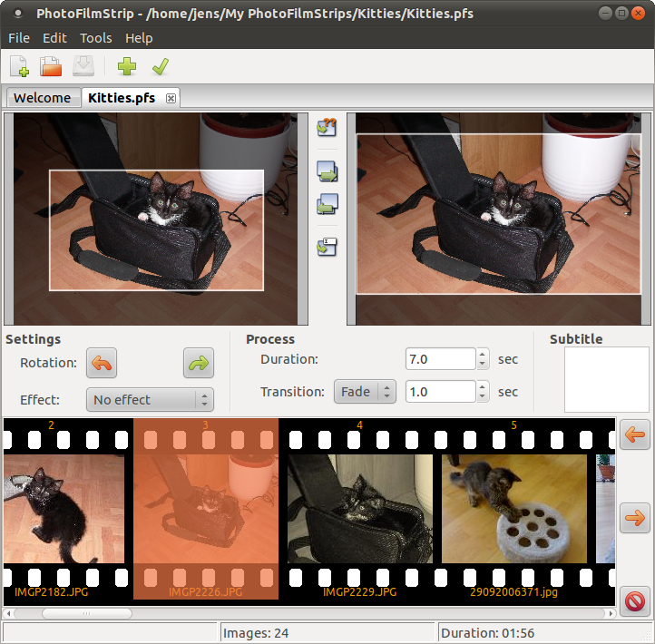Image resolution: width=655 pixels, height=644 pixels.
Task: Decrease Duration with spinner down arrow
Action: coord(483,364)
